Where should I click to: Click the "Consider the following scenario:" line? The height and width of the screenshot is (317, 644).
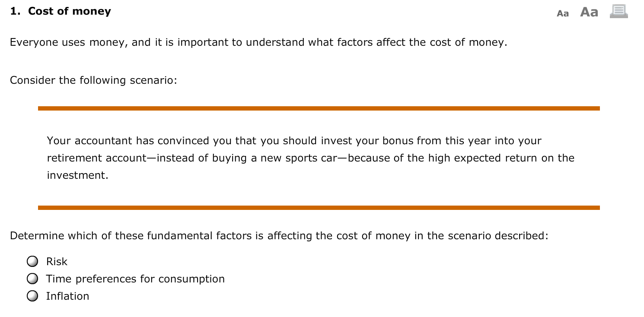click(93, 80)
